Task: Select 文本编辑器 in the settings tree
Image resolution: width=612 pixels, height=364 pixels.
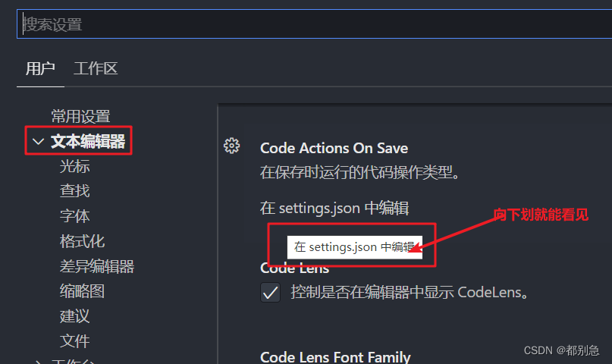Action: (88, 141)
